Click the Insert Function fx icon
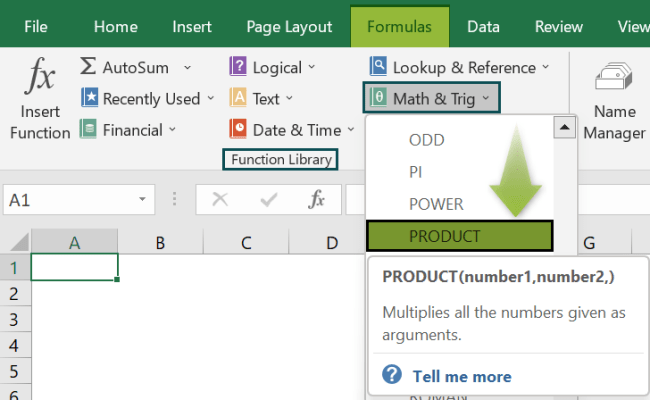650x400 pixels. pos(40,76)
